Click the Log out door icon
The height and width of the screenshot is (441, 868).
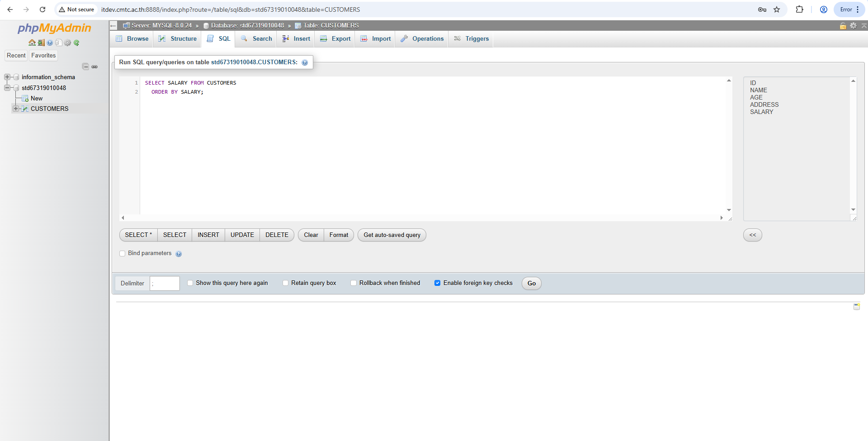coord(41,43)
